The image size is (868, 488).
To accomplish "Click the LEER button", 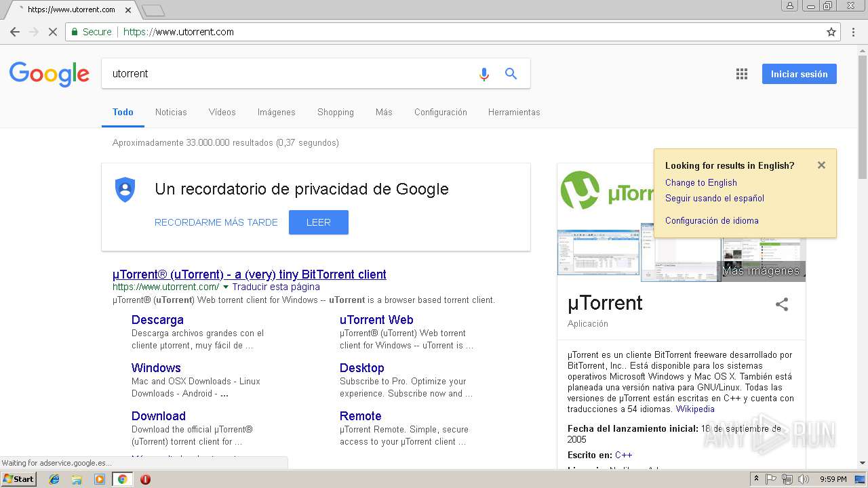I will pos(319,222).
